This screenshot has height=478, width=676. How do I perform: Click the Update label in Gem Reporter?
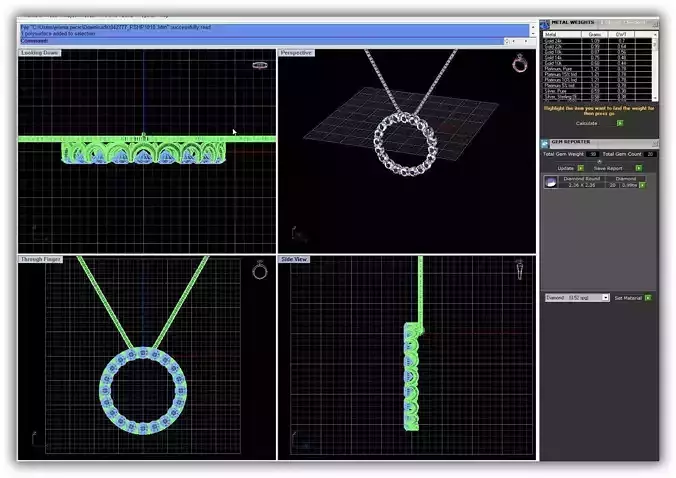[565, 168]
